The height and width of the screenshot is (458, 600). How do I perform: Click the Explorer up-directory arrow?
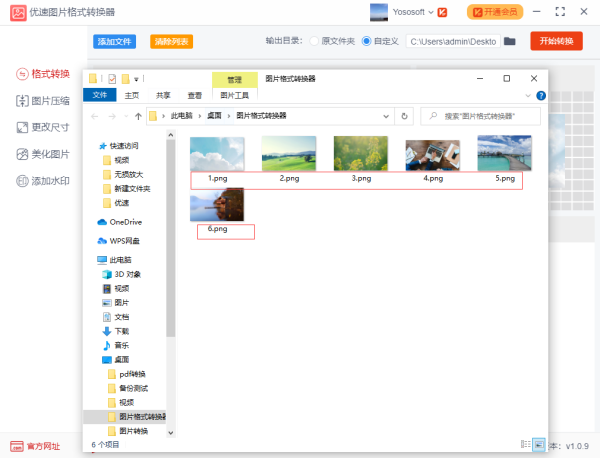[x=137, y=116]
